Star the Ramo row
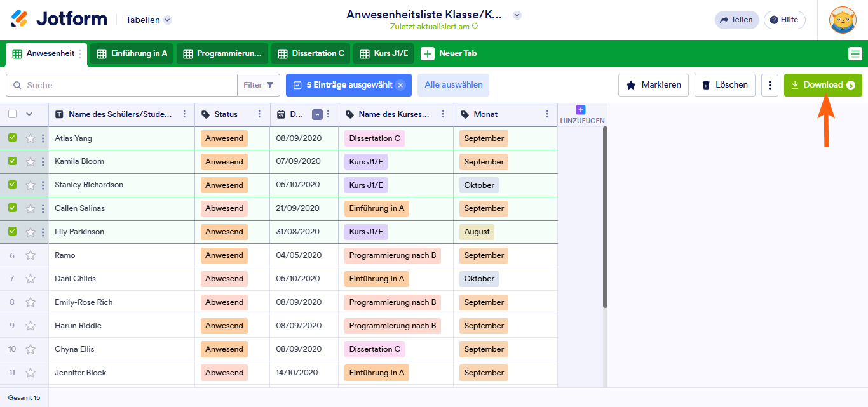Screen dimensions: 868x407 [31, 255]
